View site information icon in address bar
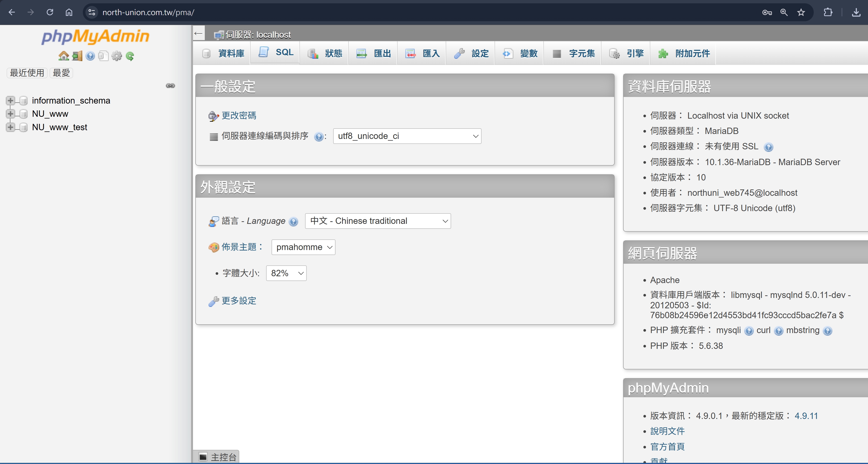Viewport: 868px width, 464px height. (92, 13)
